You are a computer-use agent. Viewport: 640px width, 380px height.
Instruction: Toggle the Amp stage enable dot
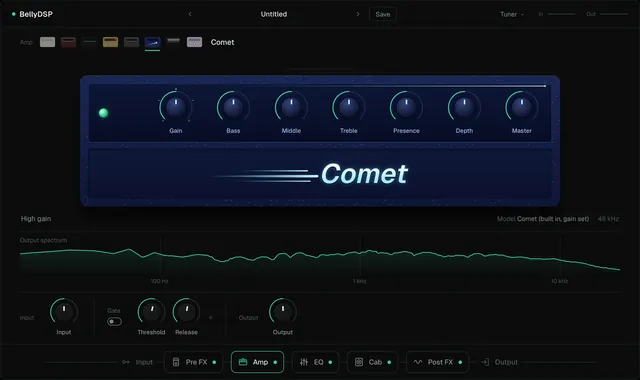[x=275, y=362]
